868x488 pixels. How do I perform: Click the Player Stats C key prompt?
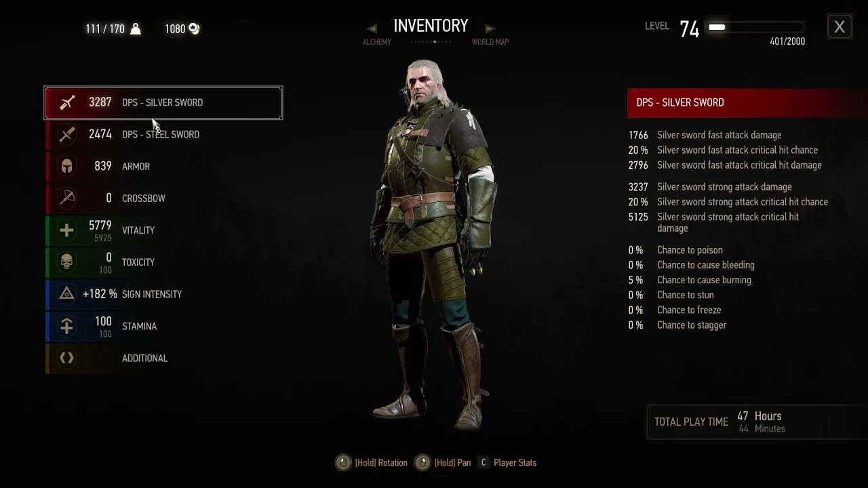point(484,463)
